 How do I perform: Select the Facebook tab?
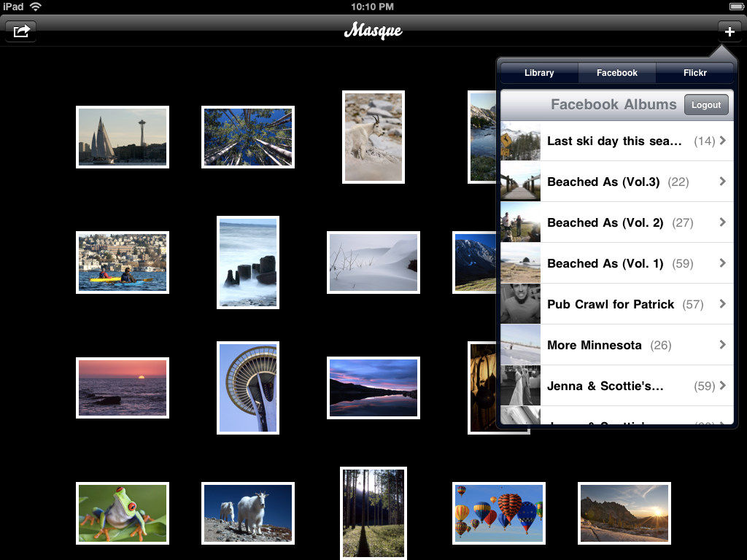[x=617, y=73]
